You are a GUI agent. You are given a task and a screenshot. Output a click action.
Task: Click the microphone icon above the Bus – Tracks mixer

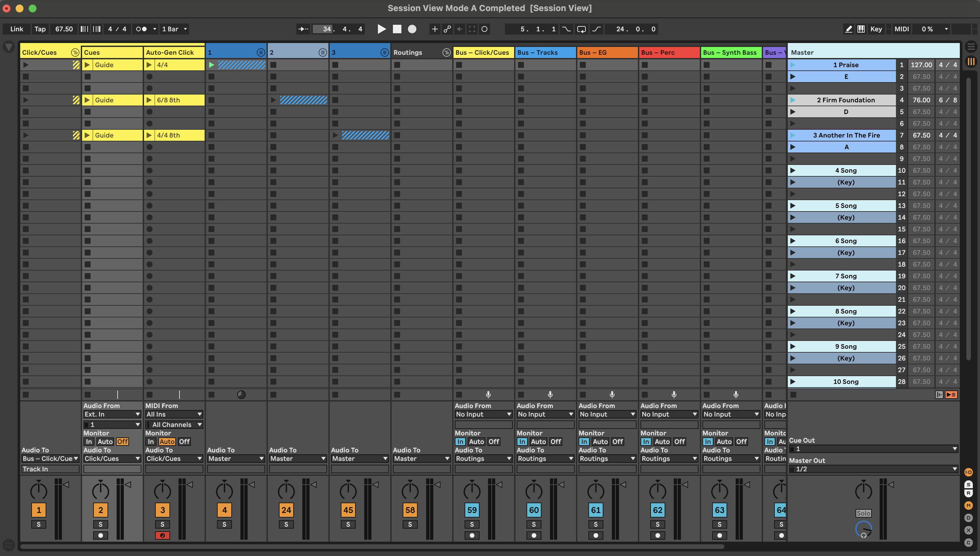[x=550, y=394]
